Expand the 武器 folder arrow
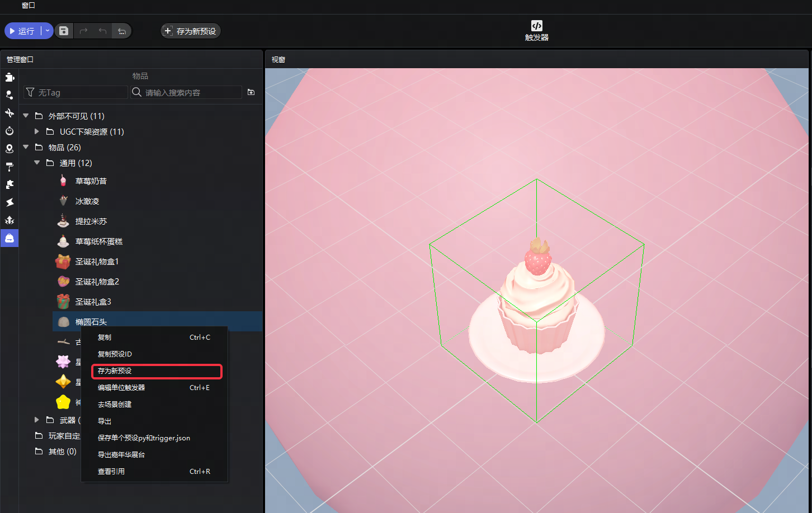Screen dimensions: 812x513 37,420
